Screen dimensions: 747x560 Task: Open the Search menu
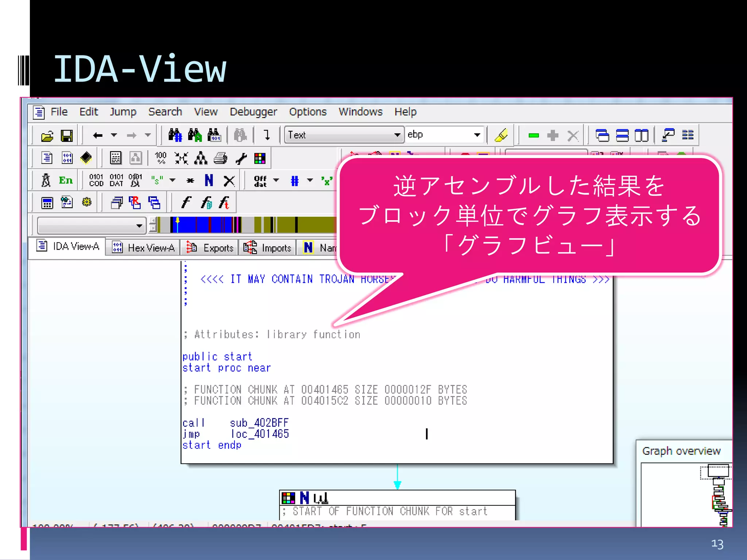click(x=165, y=112)
